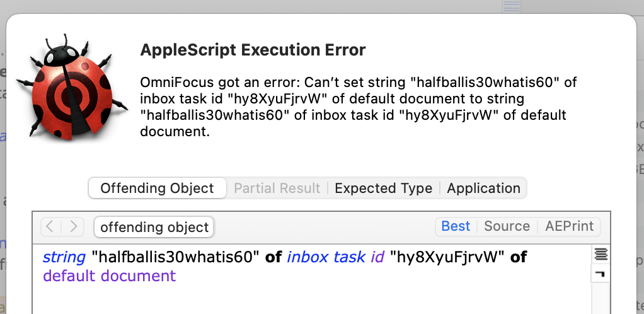Click the inbox task id class text

[335, 257]
